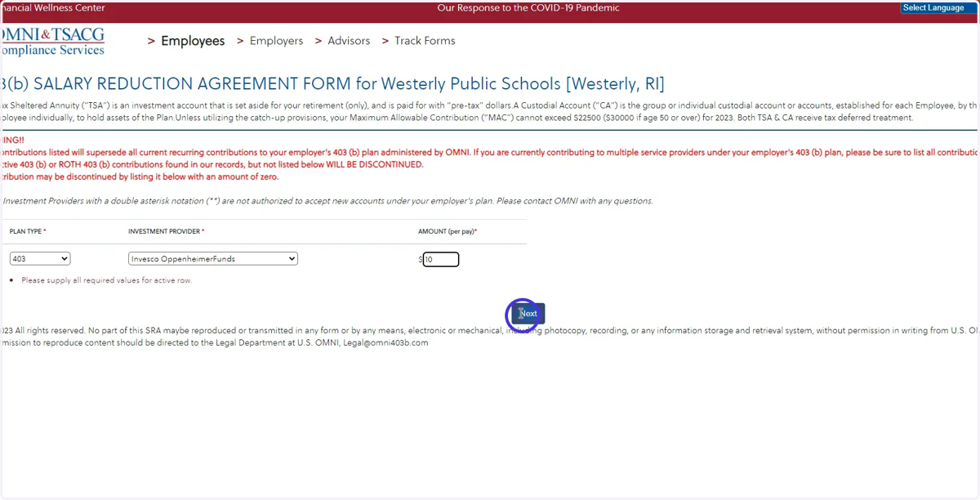The image size is (980, 500).
Task: Expand the Plan Type dropdown showing 403
Action: click(40, 259)
